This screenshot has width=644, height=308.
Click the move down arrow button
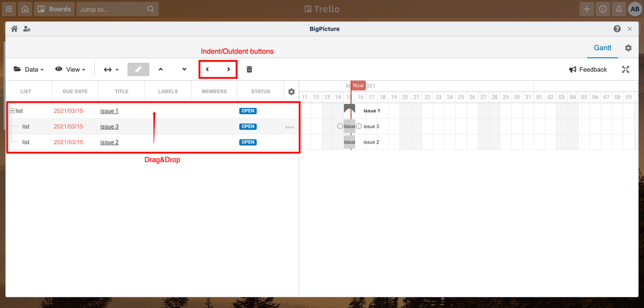pos(185,70)
